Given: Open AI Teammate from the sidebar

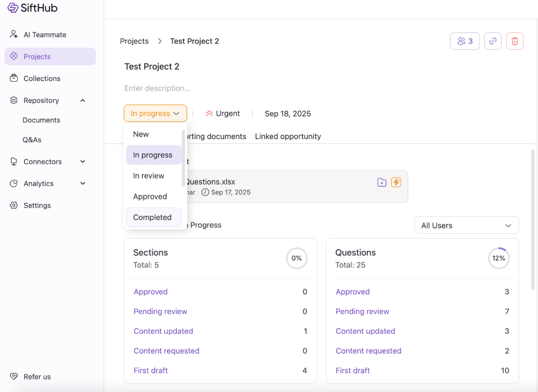Looking at the screenshot, I should click(45, 35).
